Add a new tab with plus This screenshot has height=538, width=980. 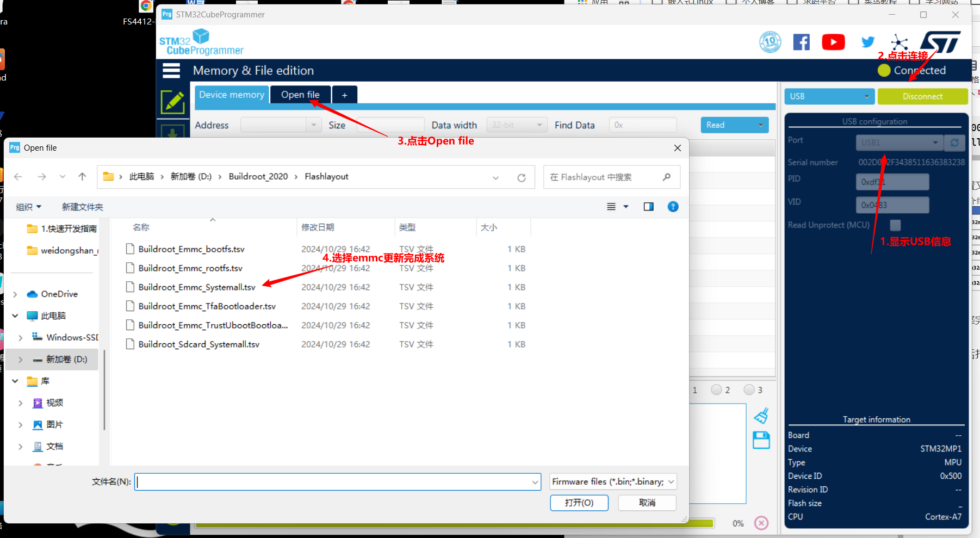[344, 95]
